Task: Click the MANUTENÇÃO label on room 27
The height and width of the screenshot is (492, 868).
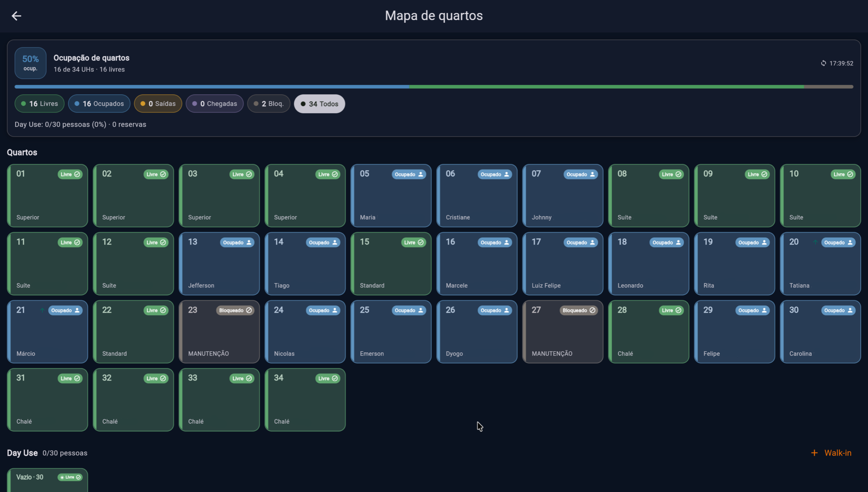Action: coord(552,353)
